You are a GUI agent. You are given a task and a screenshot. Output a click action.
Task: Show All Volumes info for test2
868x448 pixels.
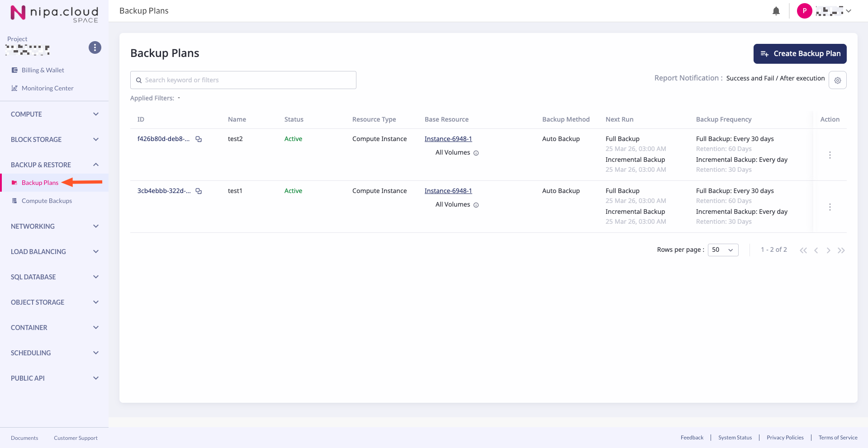pyautogui.click(x=476, y=153)
